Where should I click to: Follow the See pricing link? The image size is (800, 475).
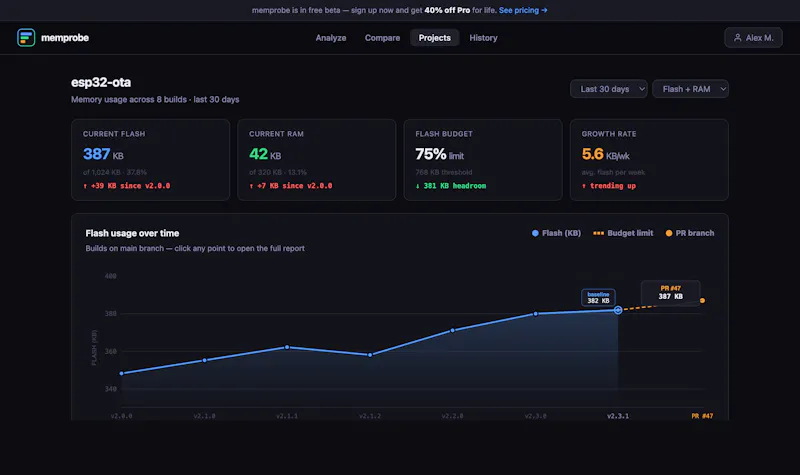523,10
